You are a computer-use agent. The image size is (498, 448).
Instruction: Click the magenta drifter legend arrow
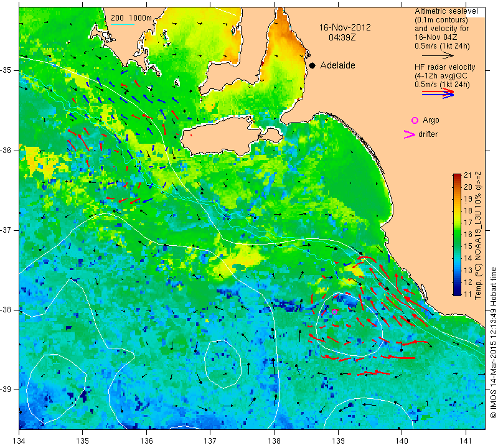click(x=409, y=134)
